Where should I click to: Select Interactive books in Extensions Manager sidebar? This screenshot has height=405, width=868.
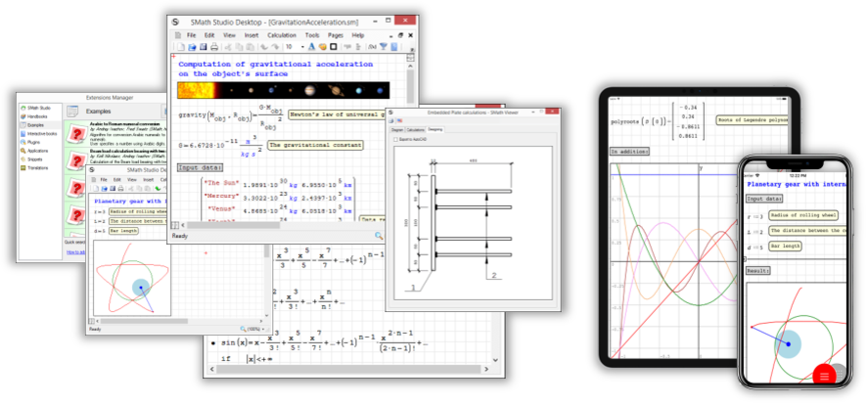coord(39,134)
